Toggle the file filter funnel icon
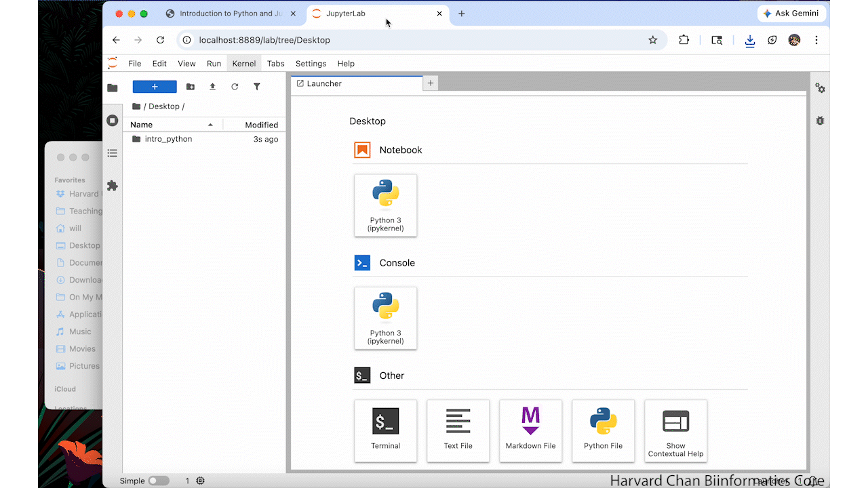Image resolution: width=868 pixels, height=488 pixels. point(257,87)
